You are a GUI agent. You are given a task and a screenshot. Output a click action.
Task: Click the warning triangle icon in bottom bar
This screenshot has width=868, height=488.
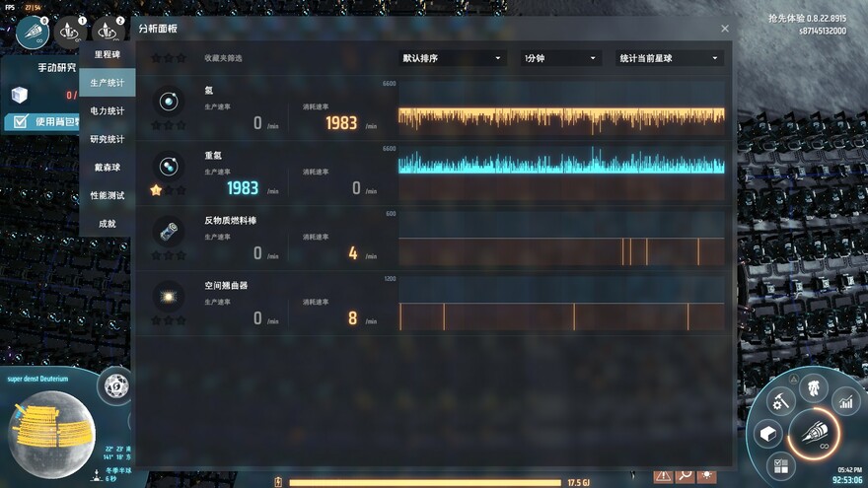pos(663,475)
